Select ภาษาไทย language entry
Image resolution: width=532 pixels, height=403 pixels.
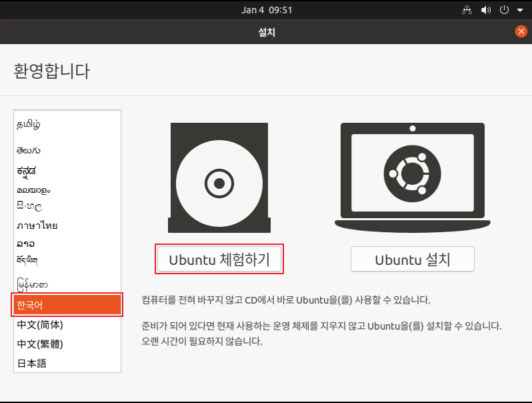pos(67,226)
